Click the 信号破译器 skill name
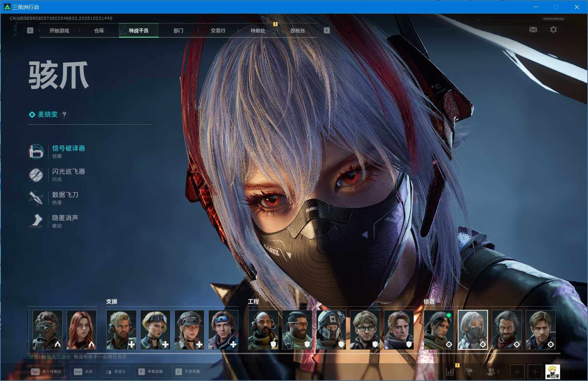 click(68, 148)
